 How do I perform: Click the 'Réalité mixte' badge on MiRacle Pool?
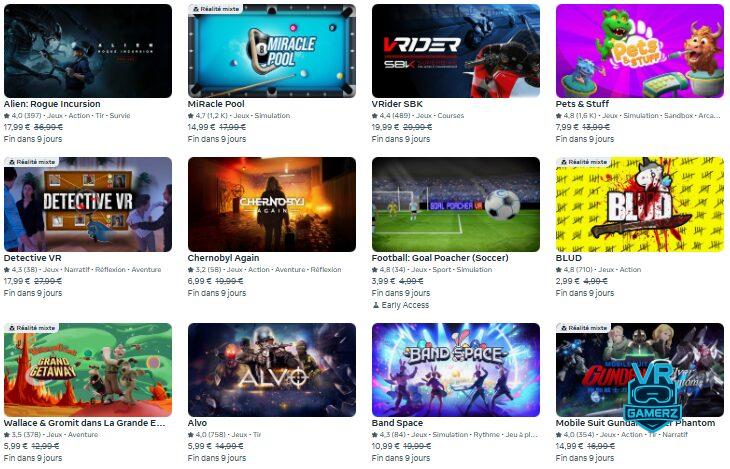click(216, 9)
